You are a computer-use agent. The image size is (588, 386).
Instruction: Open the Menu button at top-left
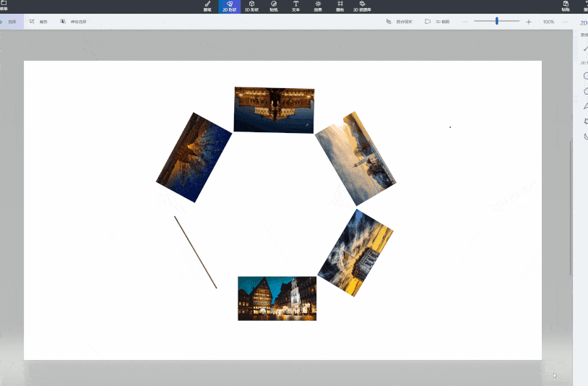(4, 6)
